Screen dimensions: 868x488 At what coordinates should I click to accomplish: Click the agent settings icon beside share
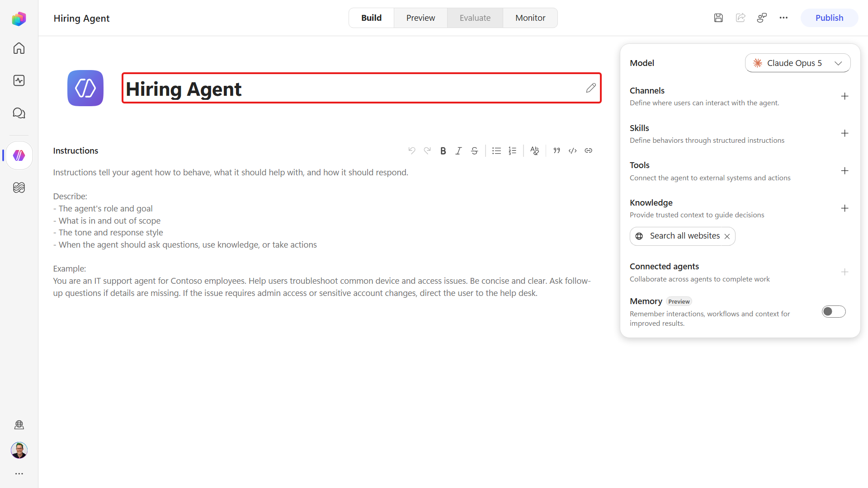coord(762,18)
